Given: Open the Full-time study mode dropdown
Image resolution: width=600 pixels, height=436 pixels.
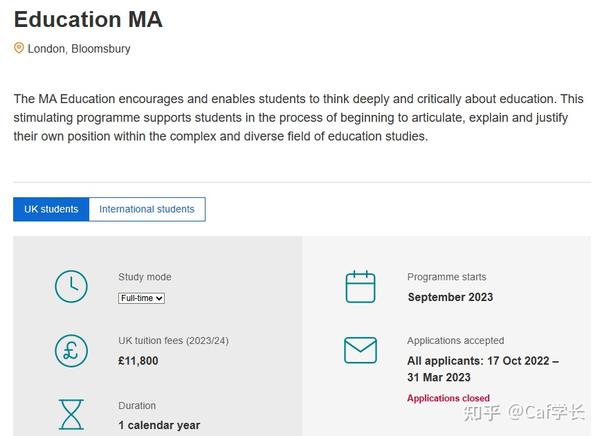Looking at the screenshot, I should [x=141, y=298].
